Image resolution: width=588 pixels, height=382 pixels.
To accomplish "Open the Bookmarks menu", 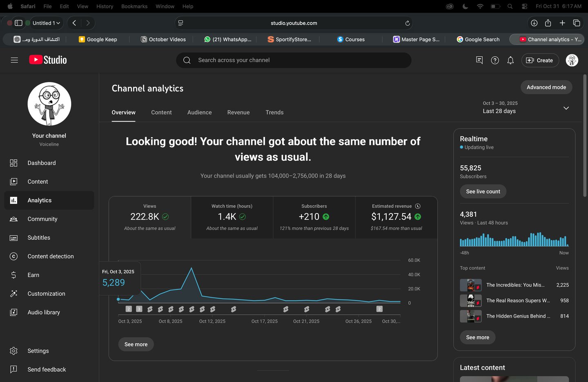I will [x=134, y=6].
